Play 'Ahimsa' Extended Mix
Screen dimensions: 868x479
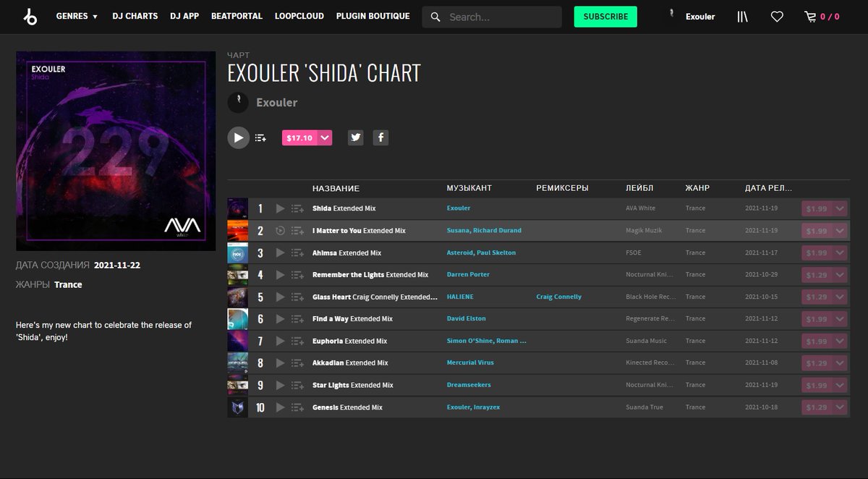(x=280, y=253)
